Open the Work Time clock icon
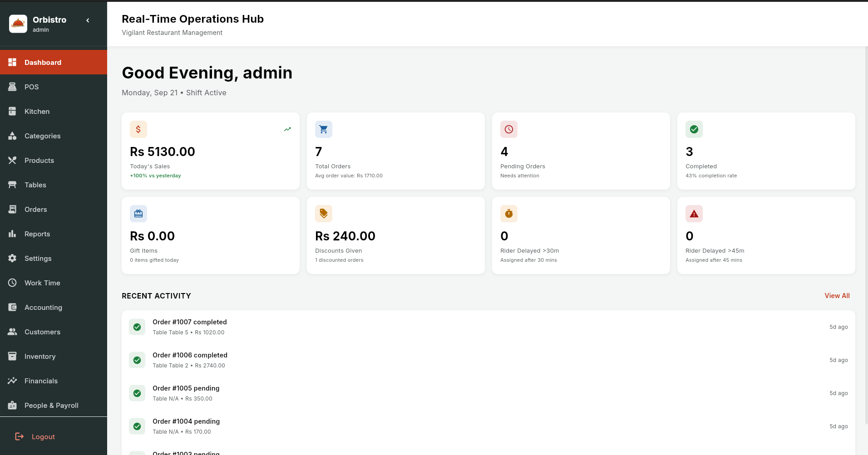 [12, 283]
